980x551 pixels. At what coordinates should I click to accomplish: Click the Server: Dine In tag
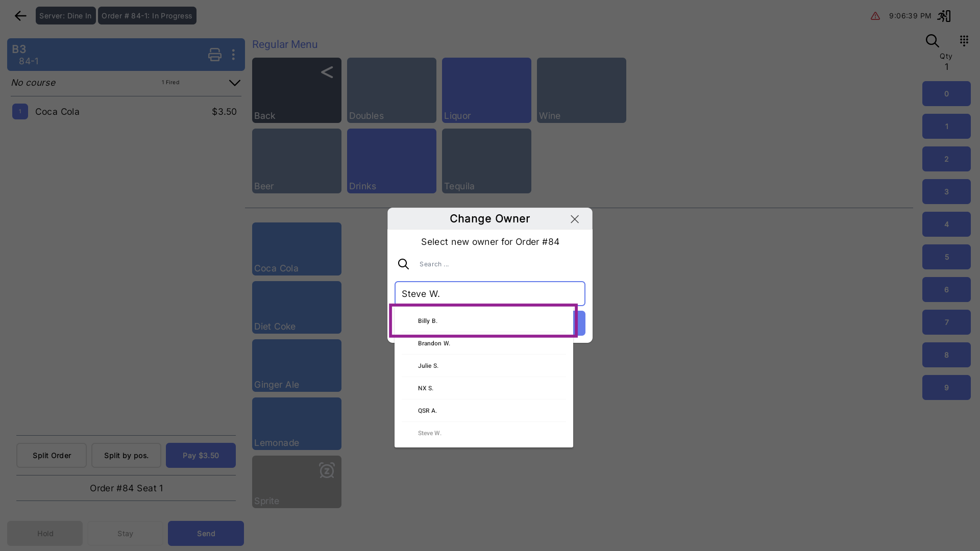(x=65, y=16)
